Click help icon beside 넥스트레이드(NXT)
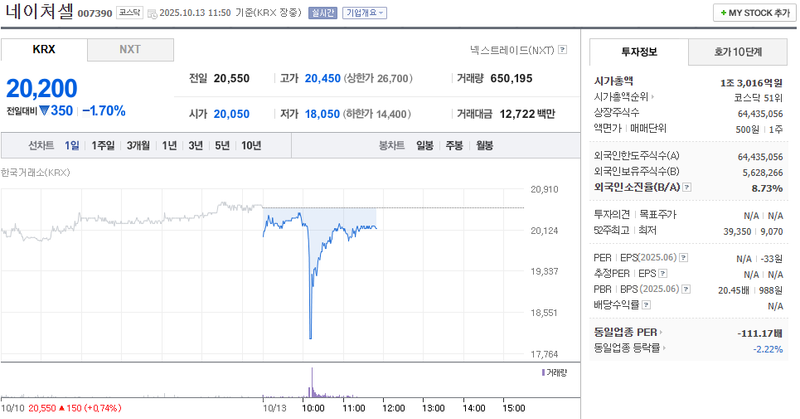The height and width of the screenshot is (419, 800). click(563, 49)
